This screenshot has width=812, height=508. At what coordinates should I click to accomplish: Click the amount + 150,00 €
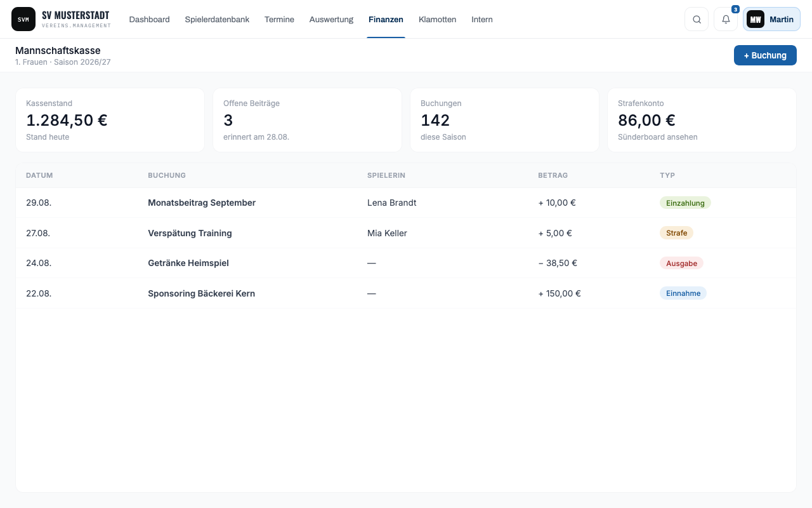(x=560, y=293)
